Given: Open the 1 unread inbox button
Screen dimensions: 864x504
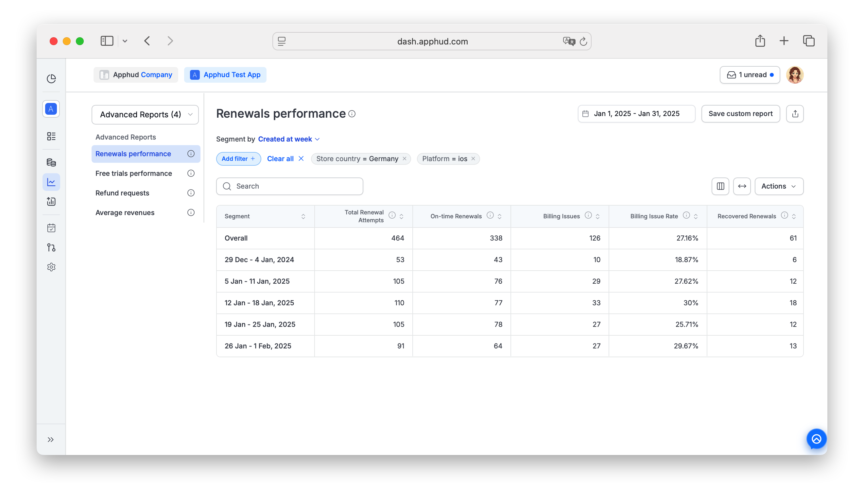Looking at the screenshot, I should point(750,75).
